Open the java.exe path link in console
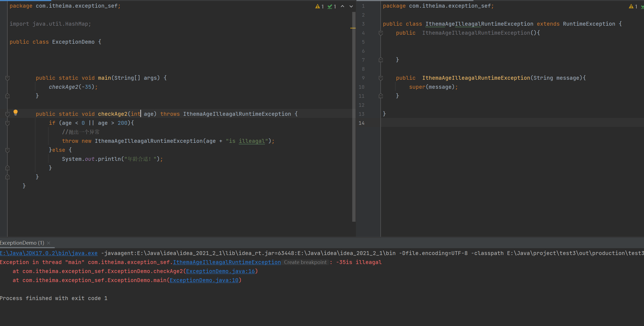This screenshot has height=326, width=644. (x=49, y=253)
